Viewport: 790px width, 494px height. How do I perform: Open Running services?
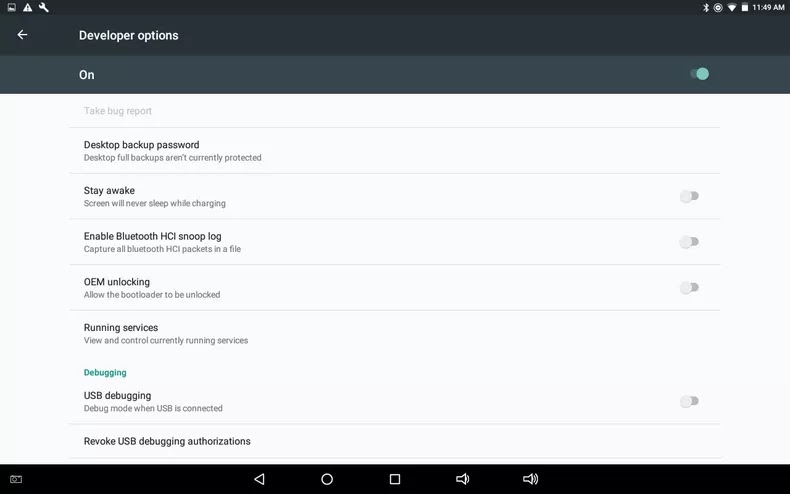[394, 334]
